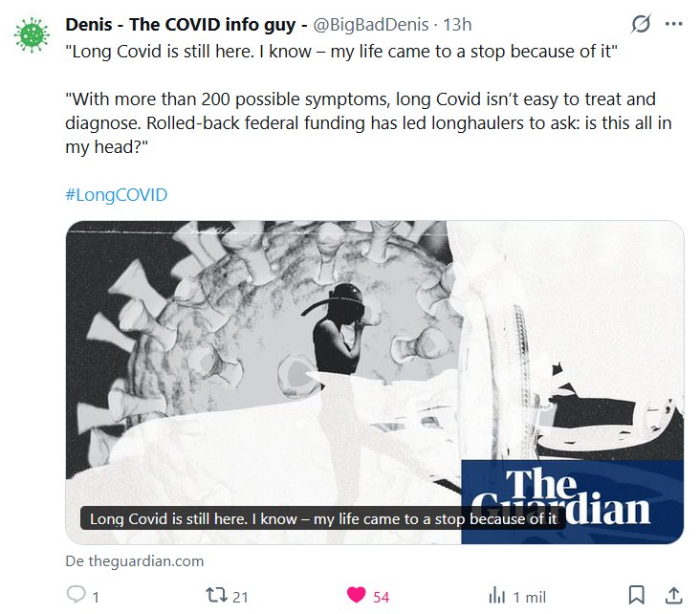Click the repost arrows icon
This screenshot has width=700, height=614.
(216, 595)
